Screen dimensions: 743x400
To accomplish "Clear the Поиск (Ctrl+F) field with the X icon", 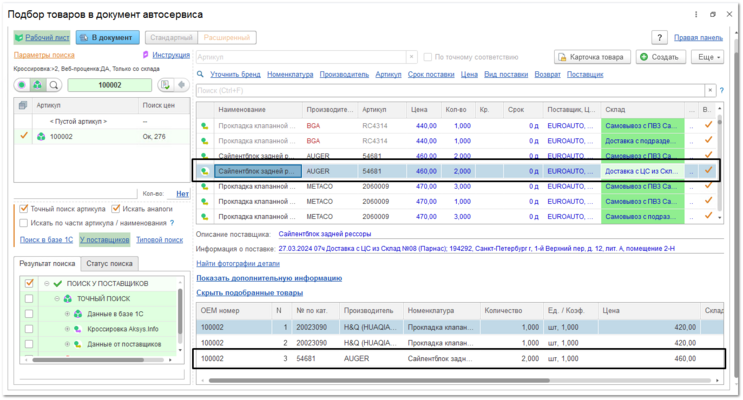I will (x=710, y=90).
